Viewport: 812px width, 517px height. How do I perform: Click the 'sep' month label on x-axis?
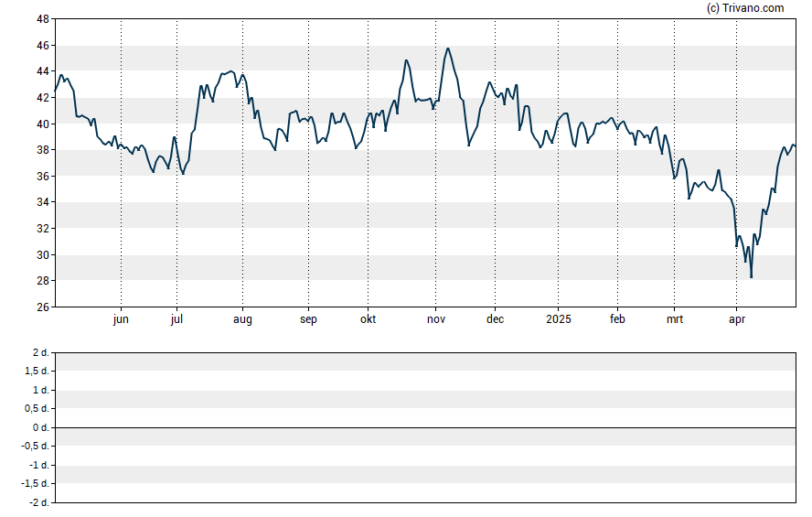pos(308,319)
